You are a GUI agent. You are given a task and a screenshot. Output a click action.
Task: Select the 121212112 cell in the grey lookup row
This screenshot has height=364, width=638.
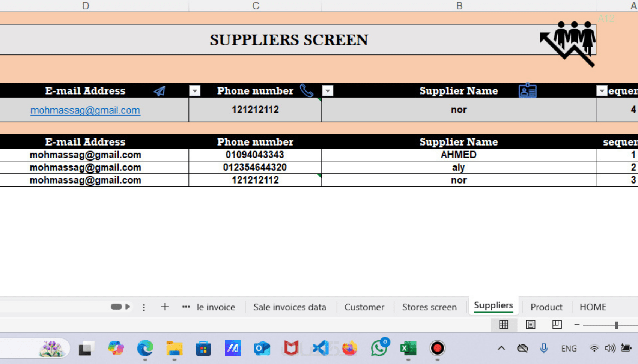click(255, 110)
